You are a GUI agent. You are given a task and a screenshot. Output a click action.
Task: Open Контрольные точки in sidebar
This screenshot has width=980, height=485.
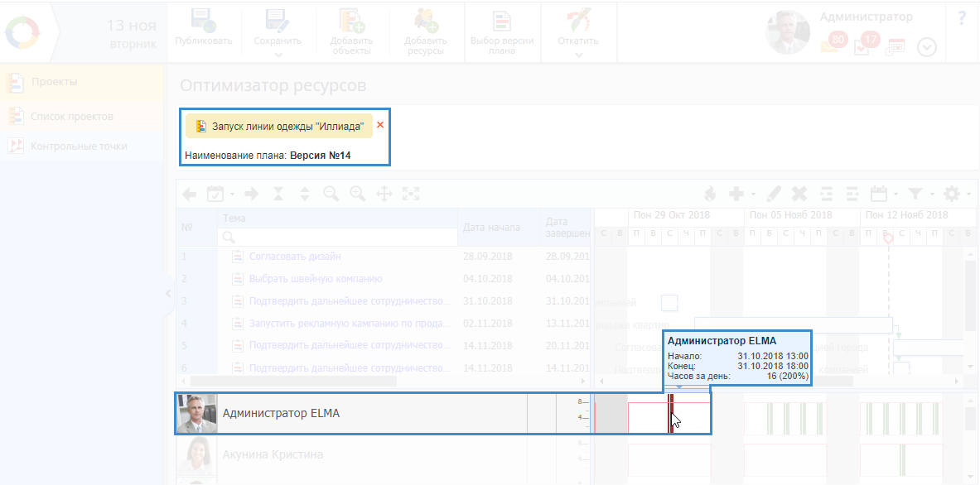pos(79,146)
